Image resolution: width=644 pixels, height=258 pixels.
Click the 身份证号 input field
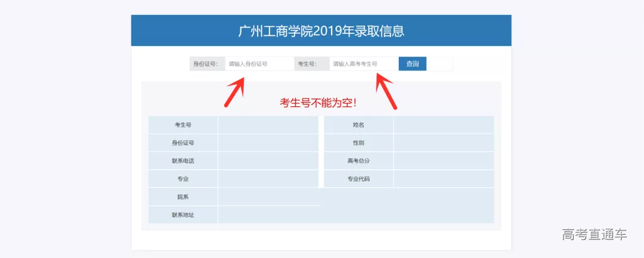[x=259, y=64]
